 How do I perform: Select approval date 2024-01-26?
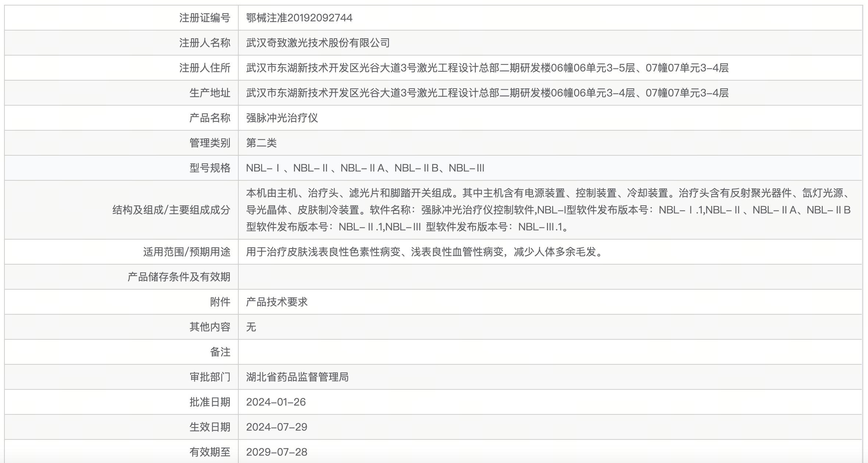tap(276, 402)
